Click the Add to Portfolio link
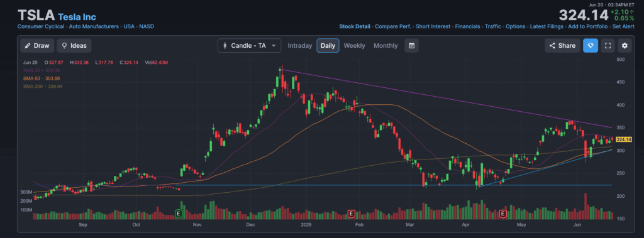 (x=587, y=26)
